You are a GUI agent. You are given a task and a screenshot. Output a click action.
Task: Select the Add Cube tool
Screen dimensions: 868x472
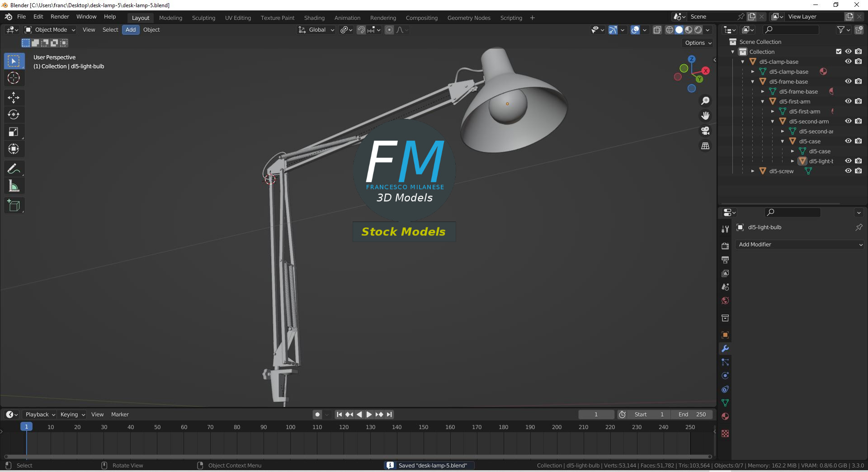tap(14, 206)
